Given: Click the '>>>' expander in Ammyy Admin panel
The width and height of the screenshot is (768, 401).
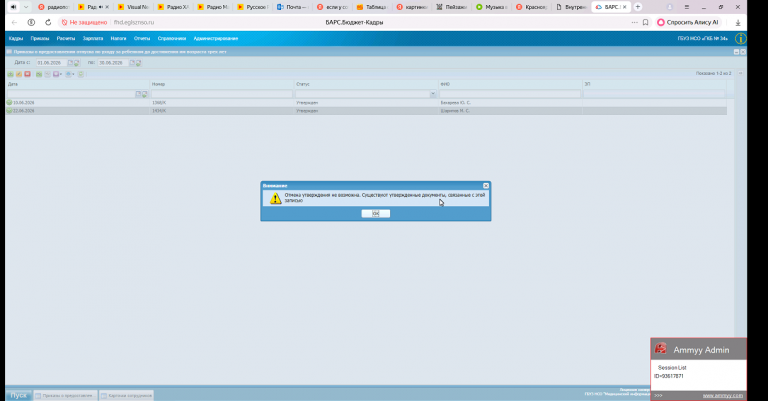Looking at the screenshot, I should (658, 396).
